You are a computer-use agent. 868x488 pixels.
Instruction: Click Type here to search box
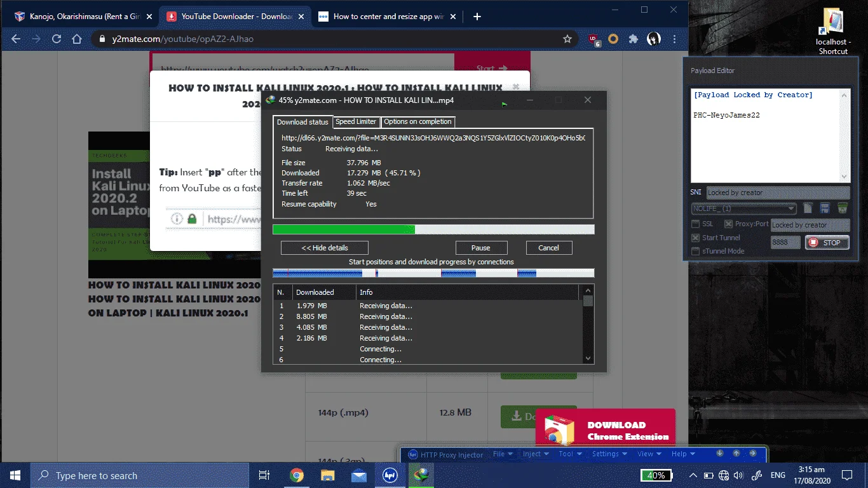(x=140, y=475)
